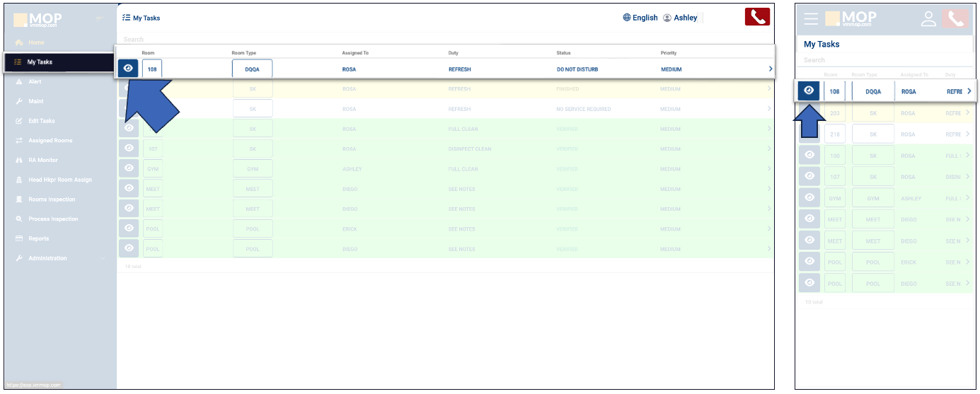This screenshot has height=394, width=980.
Task: Expand room 108 row chevron in mobile view
Action: [x=969, y=91]
